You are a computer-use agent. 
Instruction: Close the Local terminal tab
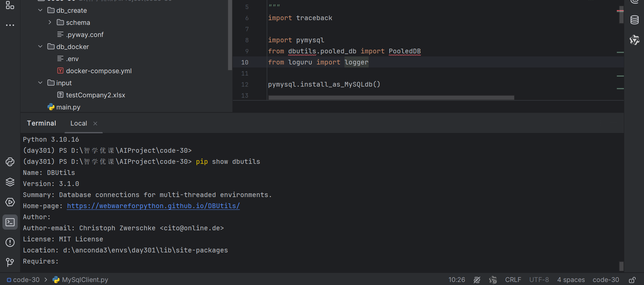(x=95, y=124)
